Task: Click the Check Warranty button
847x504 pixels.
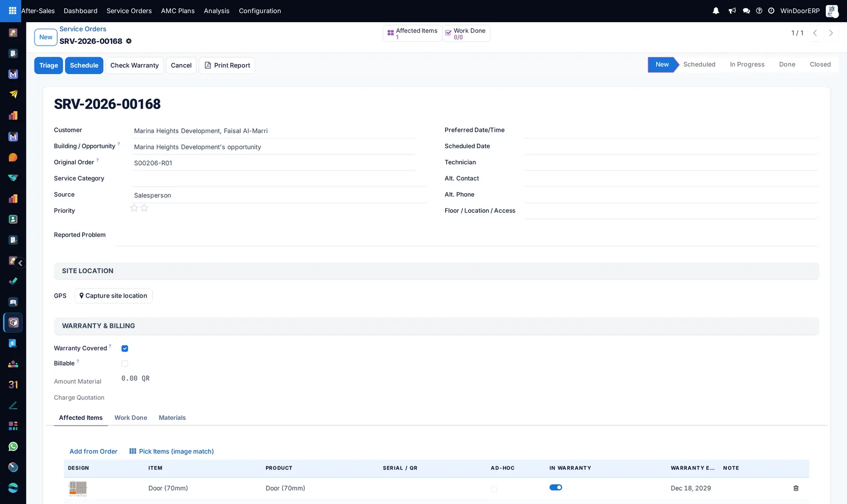Action: pyautogui.click(x=134, y=66)
